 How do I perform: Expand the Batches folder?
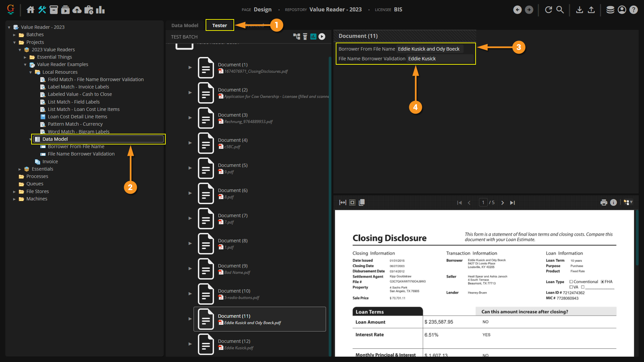tap(14, 35)
